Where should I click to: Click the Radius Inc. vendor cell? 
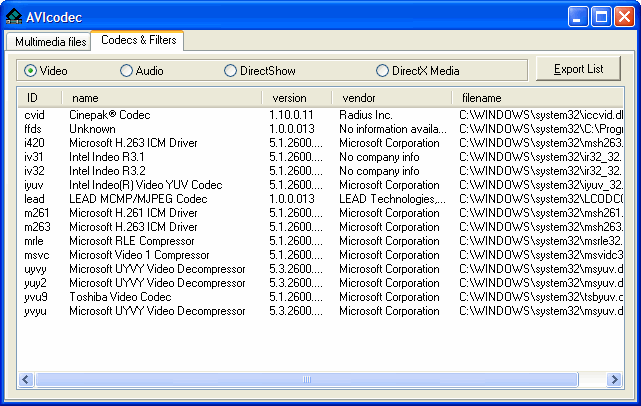click(365, 115)
